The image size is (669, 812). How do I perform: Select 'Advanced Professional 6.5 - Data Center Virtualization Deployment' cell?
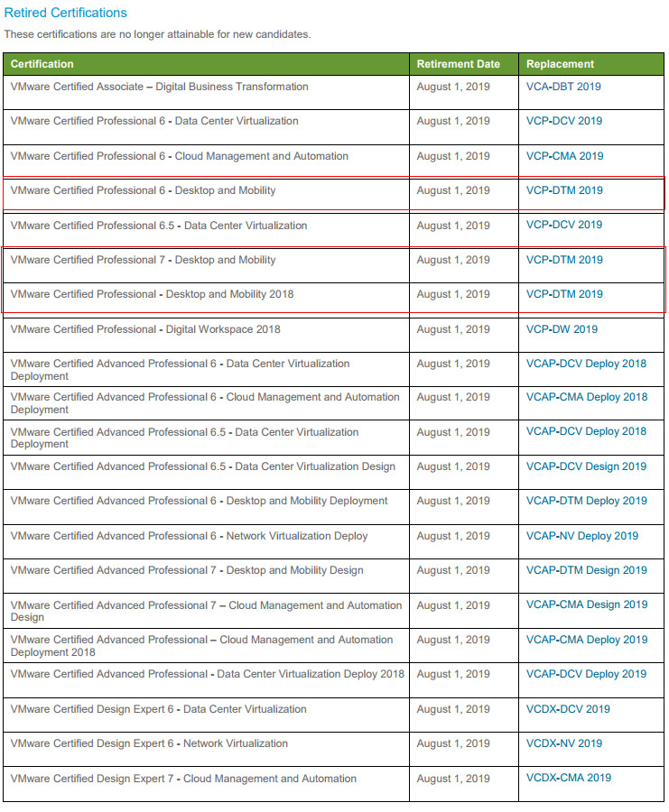206,438
